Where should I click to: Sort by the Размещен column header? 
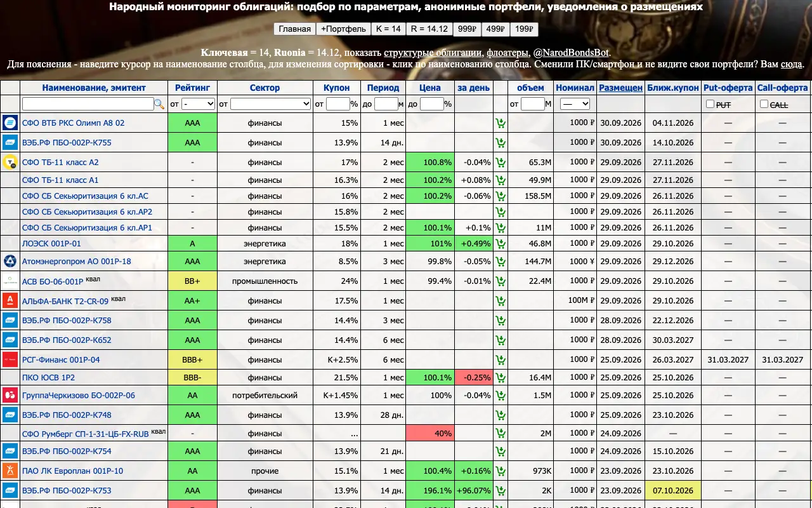(x=620, y=88)
